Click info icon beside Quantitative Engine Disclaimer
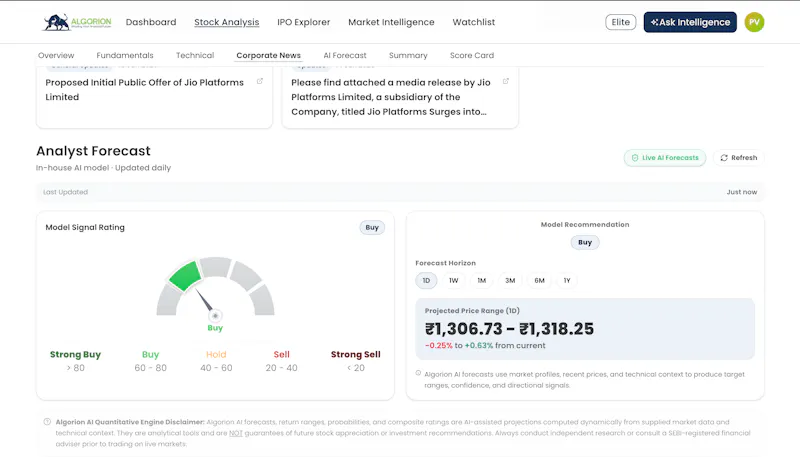Image resolution: width=800 pixels, height=457 pixels. [47, 422]
